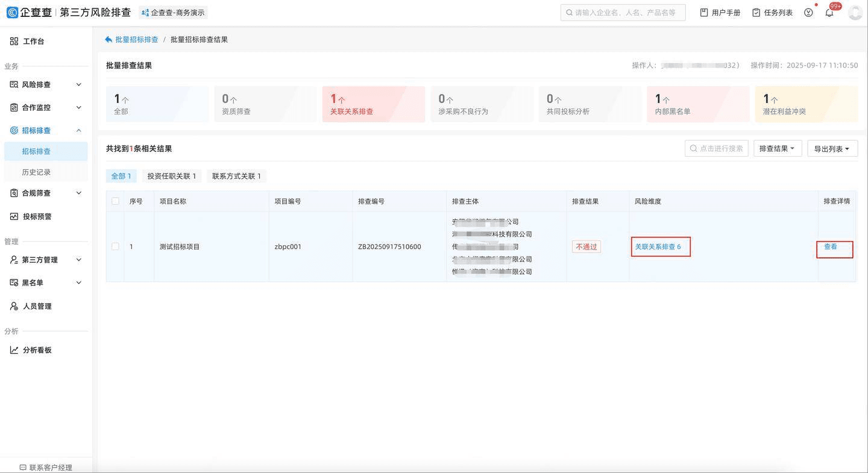Screen dimensions: 868x473
Task: Click the 黑名单 sidebar icon
Action: (x=14, y=283)
